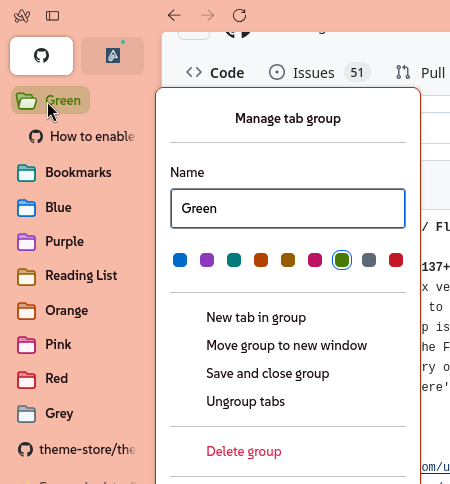Click the Purple folder icon
The width and height of the screenshot is (450, 484).
click(26, 242)
